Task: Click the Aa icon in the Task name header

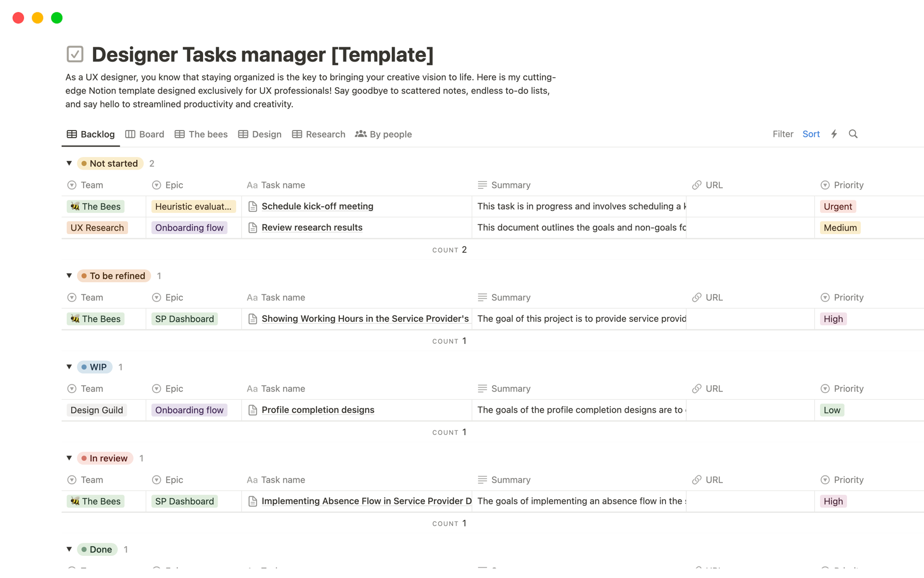Action: pos(252,185)
